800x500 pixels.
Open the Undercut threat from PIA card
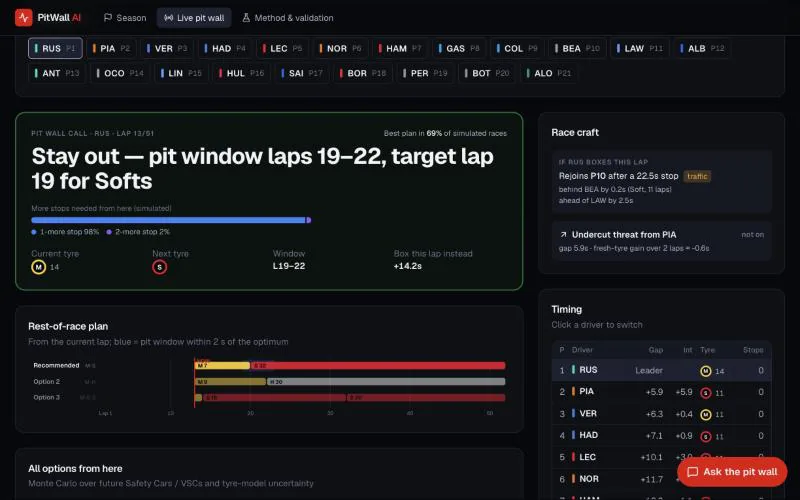click(x=662, y=241)
